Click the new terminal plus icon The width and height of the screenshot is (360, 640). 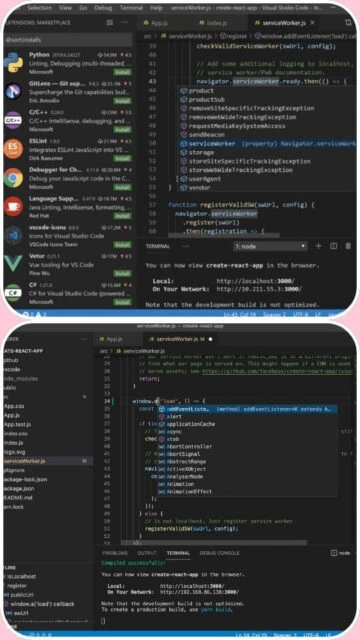pyautogui.click(x=318, y=246)
